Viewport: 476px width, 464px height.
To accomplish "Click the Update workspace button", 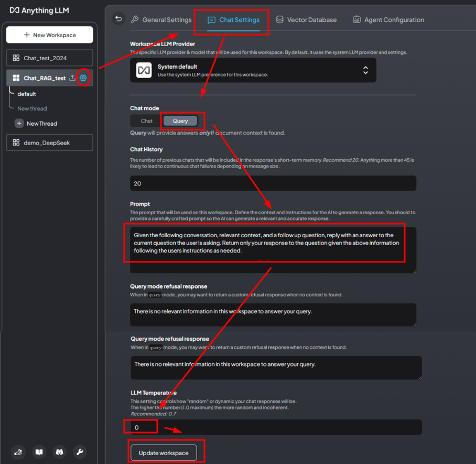I will (164, 453).
